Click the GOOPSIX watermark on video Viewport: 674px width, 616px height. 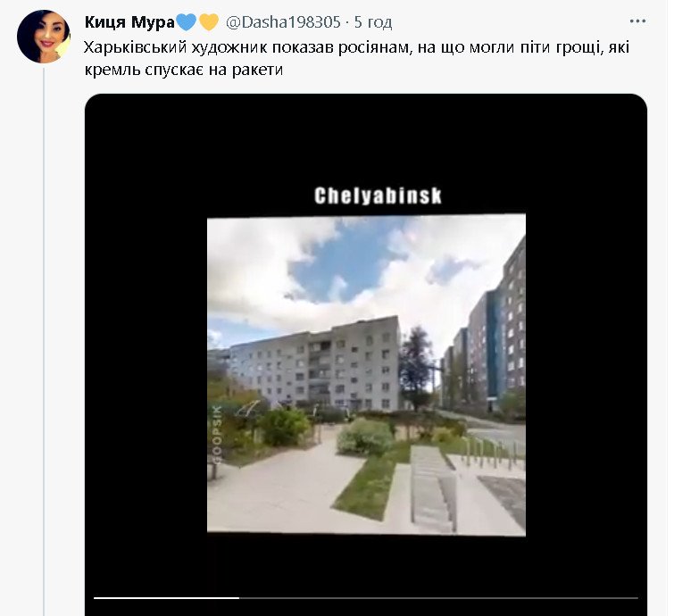[x=218, y=434]
